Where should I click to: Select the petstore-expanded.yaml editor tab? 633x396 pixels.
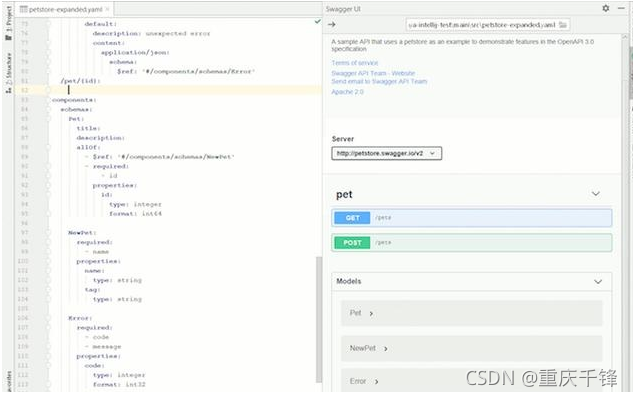65,9
